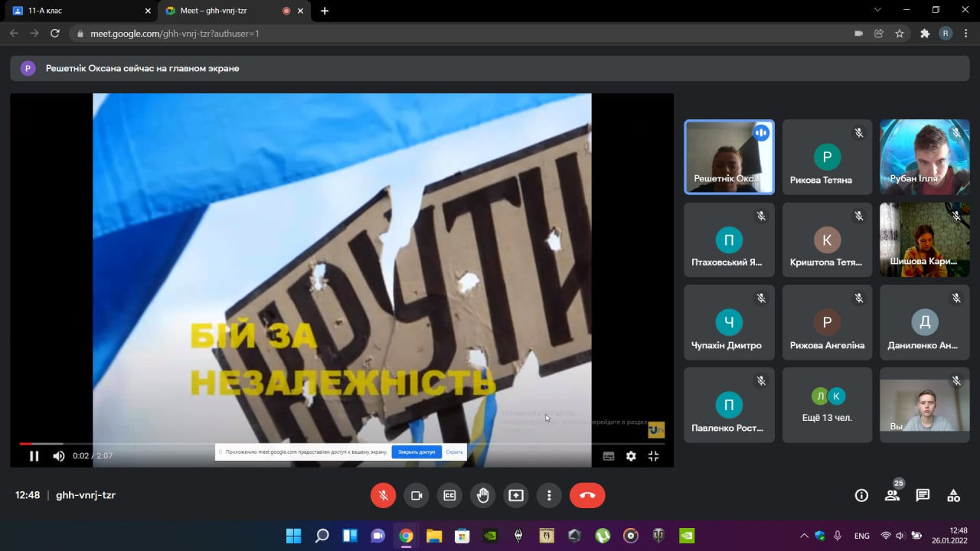The height and width of the screenshot is (551, 980).
Task: Reload the current page
Action: (x=54, y=34)
